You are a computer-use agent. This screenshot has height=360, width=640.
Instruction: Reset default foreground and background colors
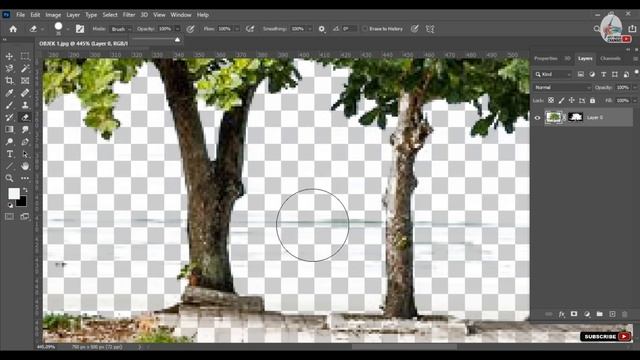(10, 205)
